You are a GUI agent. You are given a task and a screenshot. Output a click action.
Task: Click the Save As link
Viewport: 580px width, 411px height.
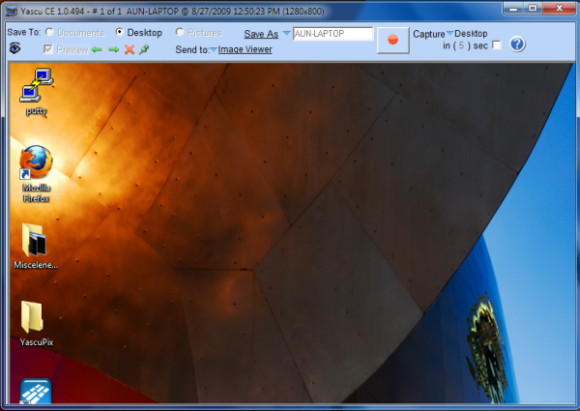(x=261, y=34)
